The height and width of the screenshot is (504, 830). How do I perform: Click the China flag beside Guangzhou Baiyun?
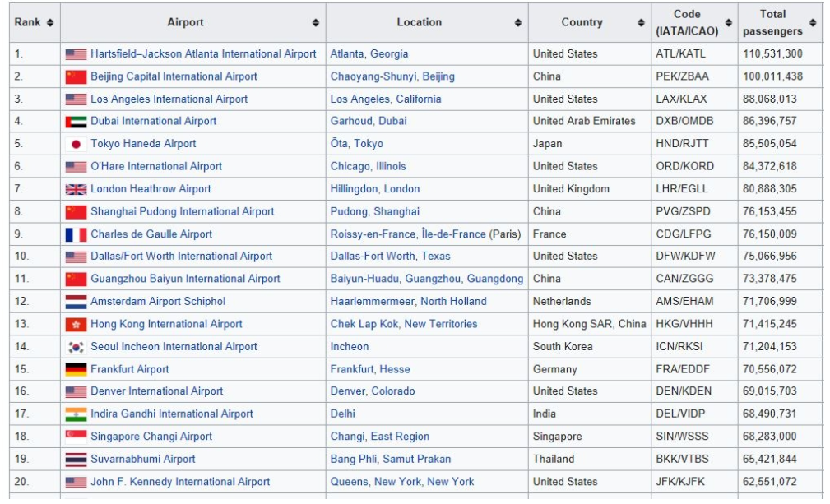tap(76, 280)
